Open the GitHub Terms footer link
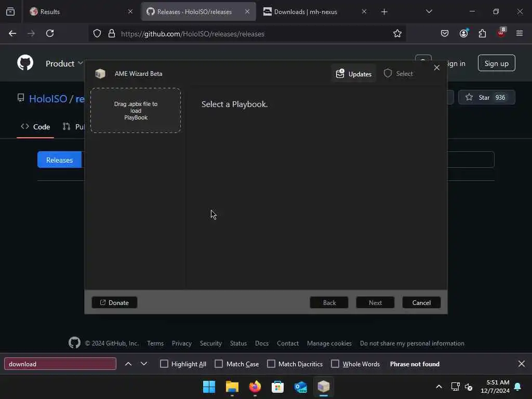Image resolution: width=532 pixels, height=399 pixels. point(155,343)
